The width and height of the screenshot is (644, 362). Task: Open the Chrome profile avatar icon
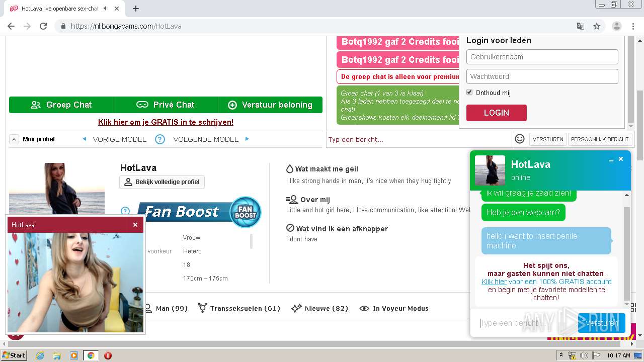(617, 26)
